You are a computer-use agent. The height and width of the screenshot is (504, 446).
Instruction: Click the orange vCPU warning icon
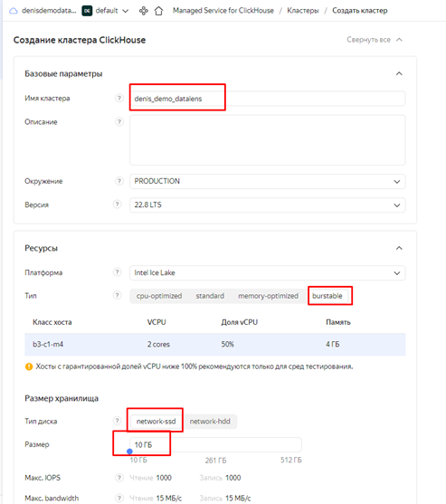pyautogui.click(x=29, y=366)
